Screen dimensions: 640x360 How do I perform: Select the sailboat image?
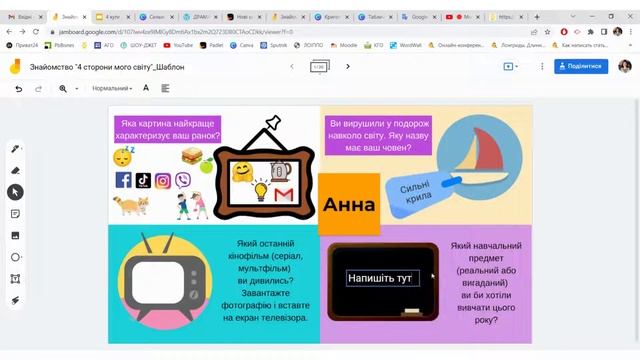(x=480, y=157)
